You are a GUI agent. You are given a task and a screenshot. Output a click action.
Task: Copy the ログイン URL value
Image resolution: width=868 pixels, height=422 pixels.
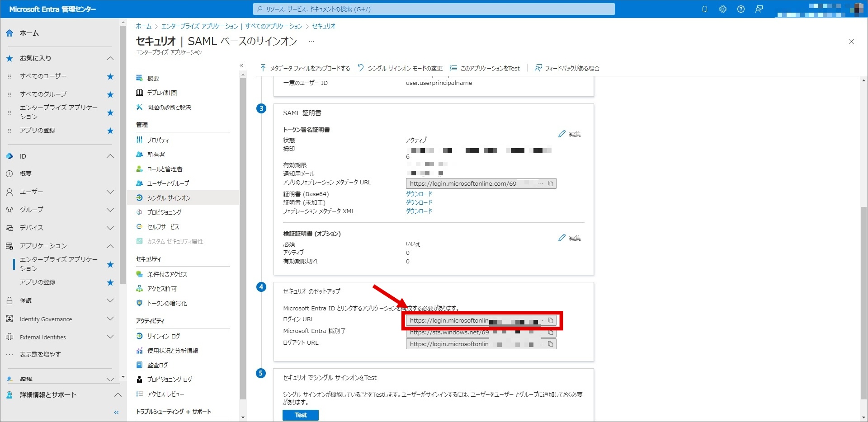click(x=551, y=320)
